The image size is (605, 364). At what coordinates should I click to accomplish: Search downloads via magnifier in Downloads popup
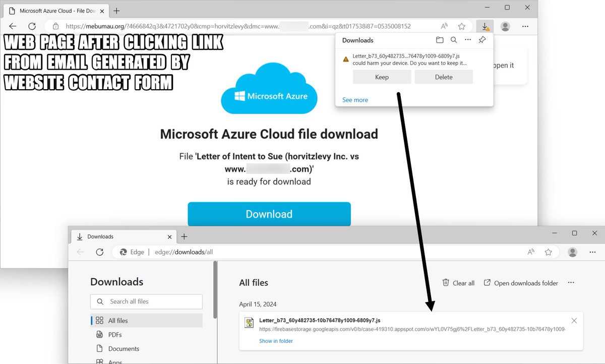click(454, 40)
